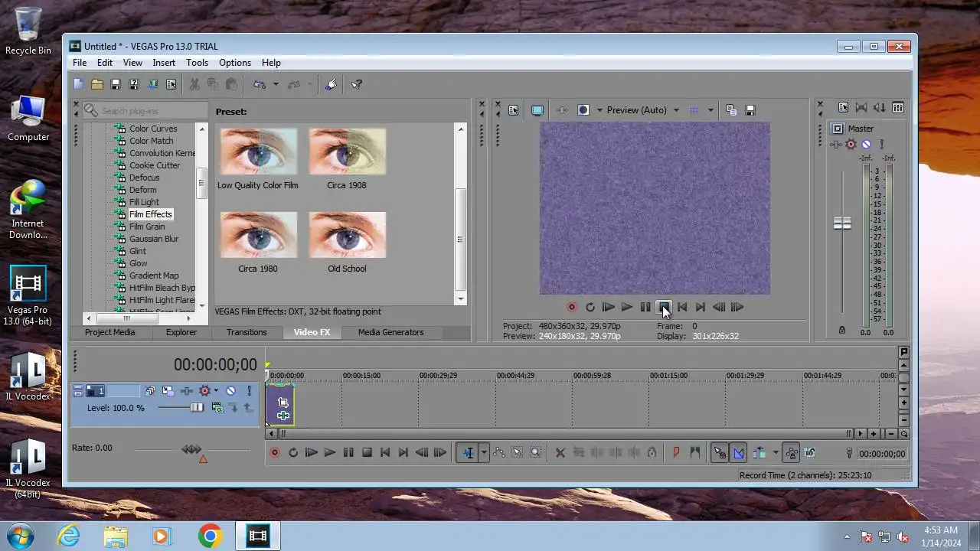
Task: Click the Master volume fader handle
Action: [842, 223]
